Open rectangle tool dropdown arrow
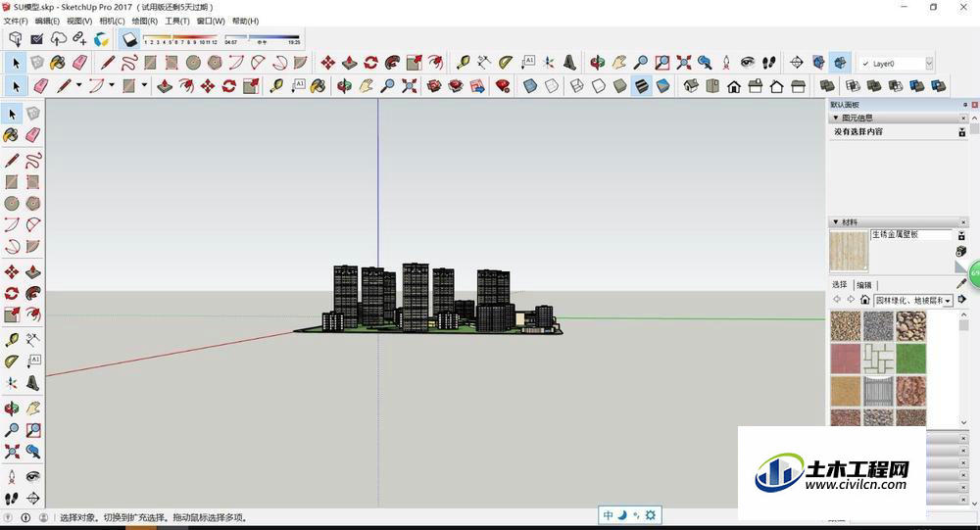The width and height of the screenshot is (980, 530). [144, 85]
